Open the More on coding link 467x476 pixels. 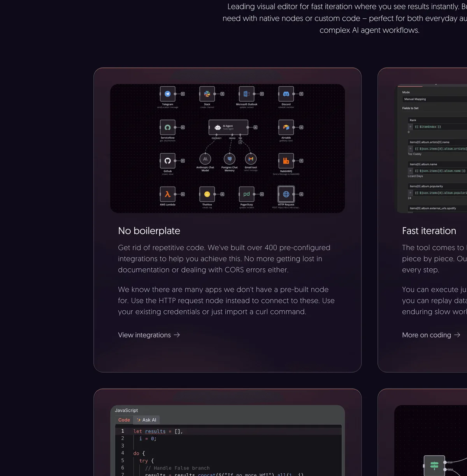pos(431,335)
